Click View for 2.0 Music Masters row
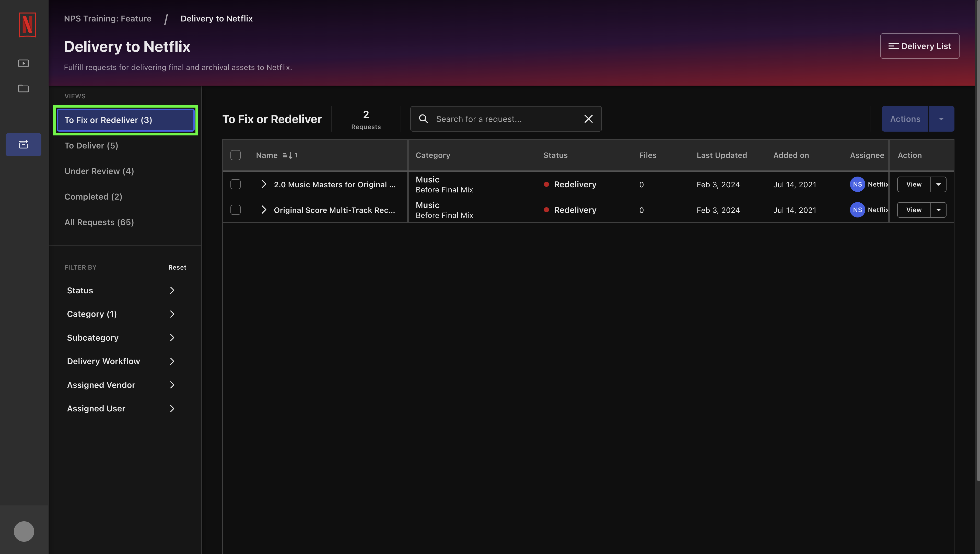Screen dimensions: 980x554 pos(914,184)
